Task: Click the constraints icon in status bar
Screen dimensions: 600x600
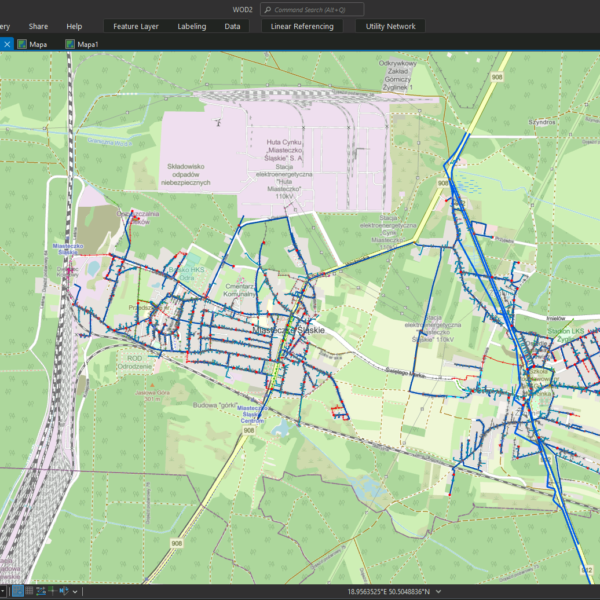Action: point(41,591)
